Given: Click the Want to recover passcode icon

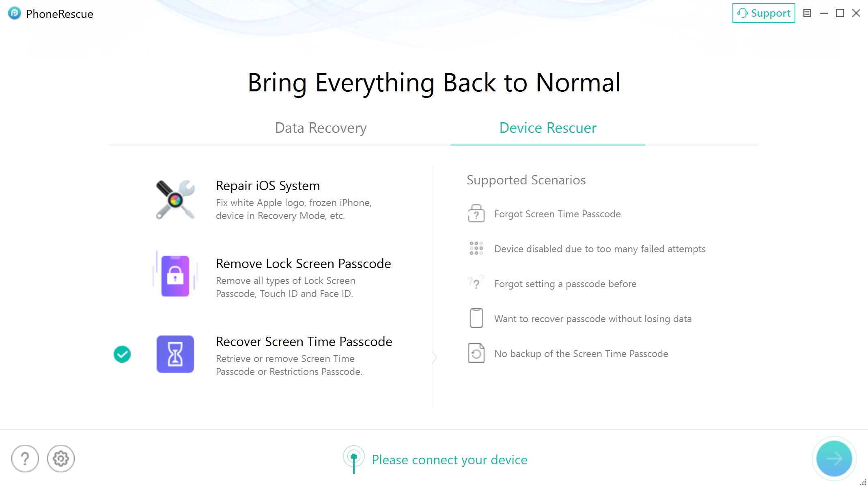Looking at the screenshot, I should pyautogui.click(x=476, y=319).
